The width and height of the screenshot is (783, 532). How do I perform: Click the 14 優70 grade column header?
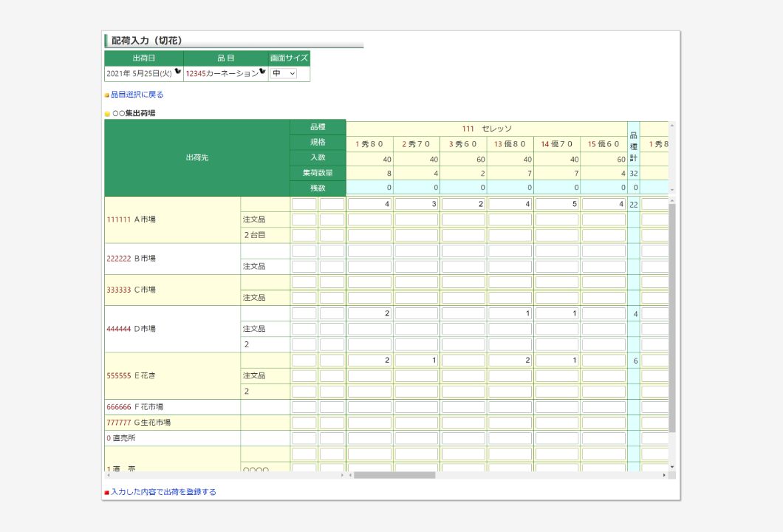[557, 144]
